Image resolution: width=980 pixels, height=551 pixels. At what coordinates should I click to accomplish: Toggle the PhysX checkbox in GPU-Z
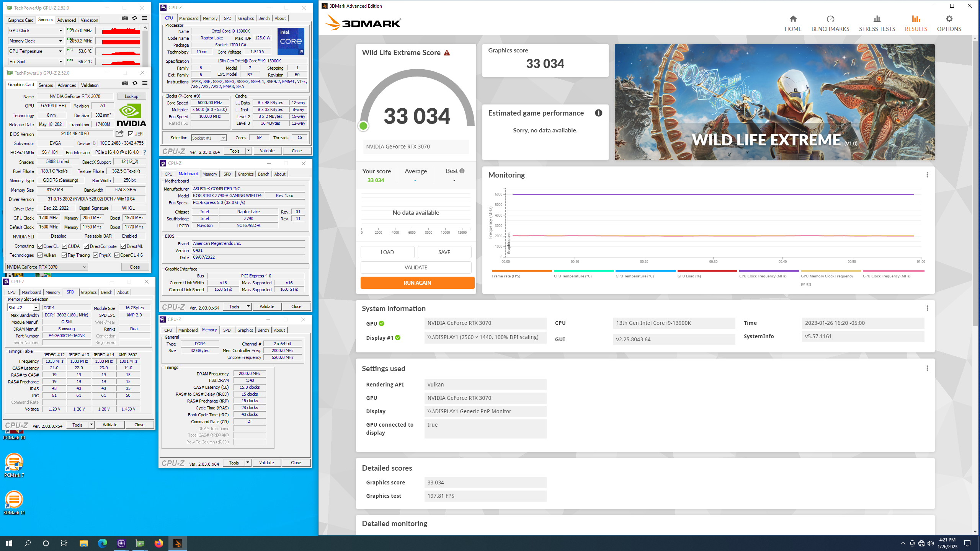96,255
